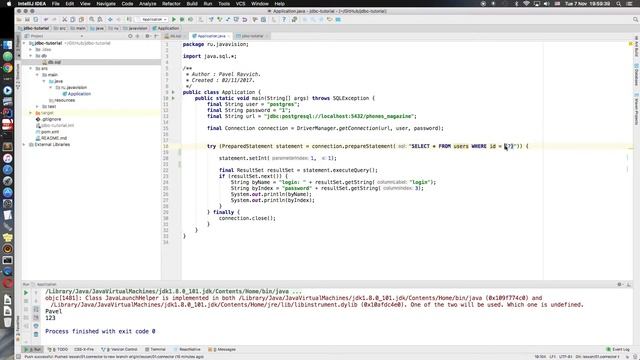640x360 pixels.
Task: Expand the test folder
Action: tap(38, 107)
